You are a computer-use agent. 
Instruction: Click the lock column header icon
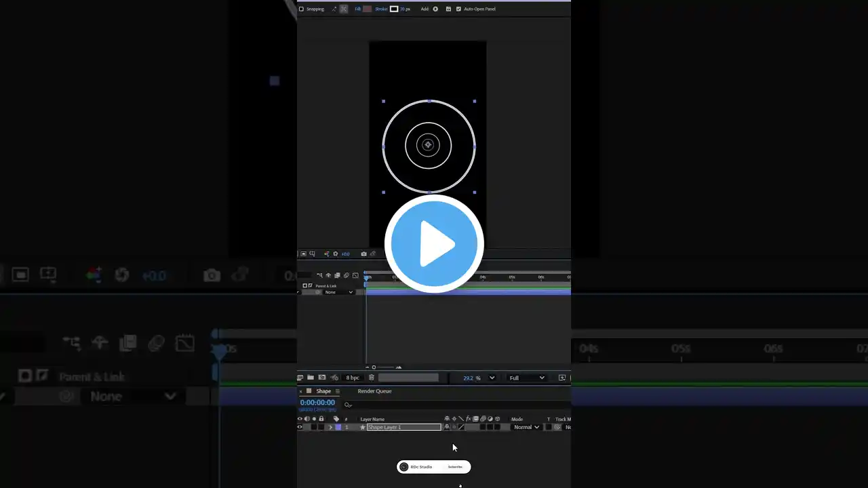coord(321,419)
